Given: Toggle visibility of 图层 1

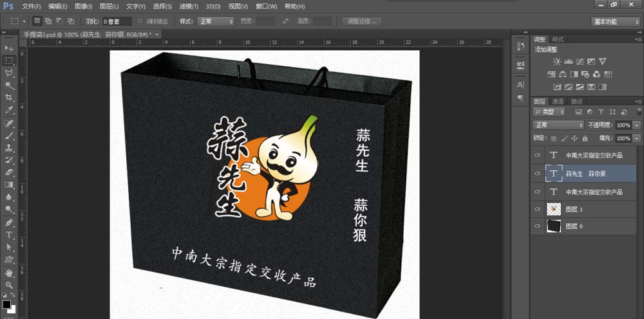Looking at the screenshot, I should coord(537,209).
